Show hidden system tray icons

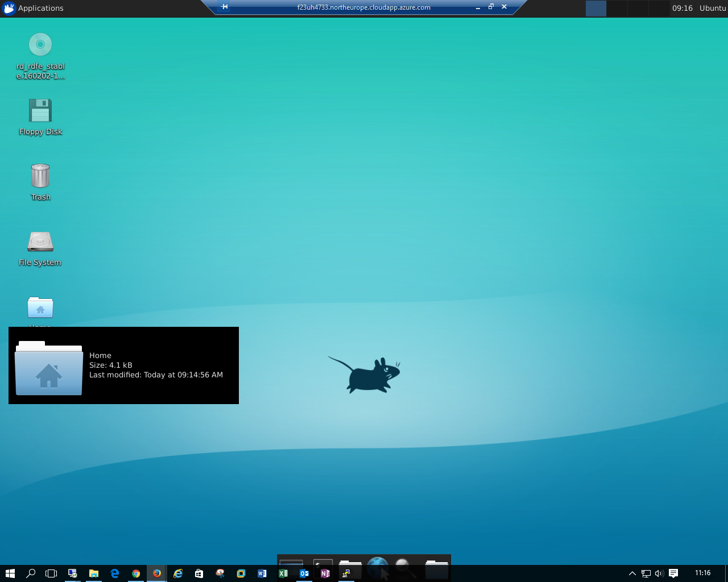(x=632, y=573)
